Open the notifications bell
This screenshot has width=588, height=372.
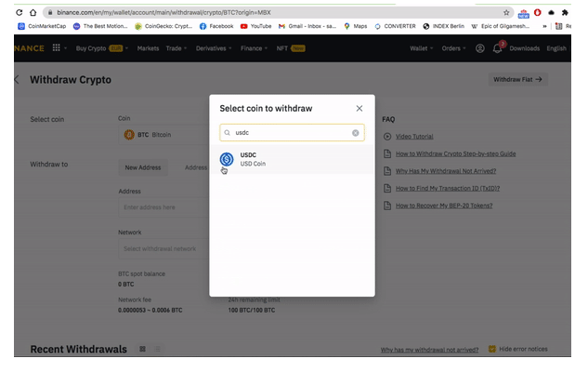coord(497,48)
